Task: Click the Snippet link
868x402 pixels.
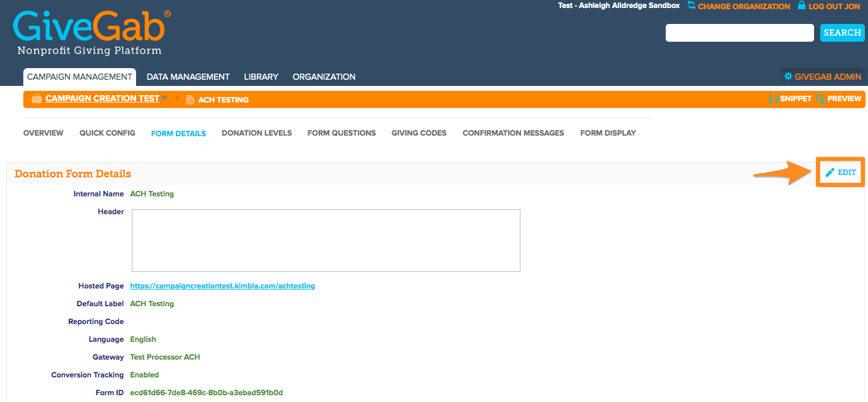Action: pyautogui.click(x=796, y=99)
